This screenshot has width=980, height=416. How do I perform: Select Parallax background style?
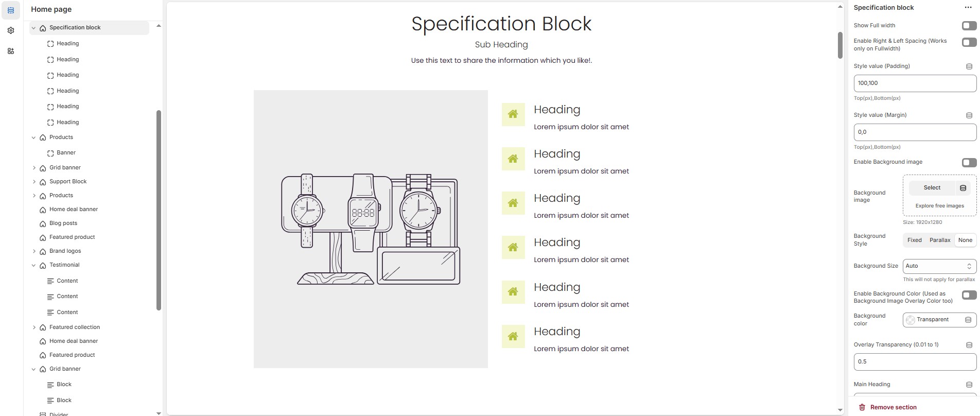939,240
